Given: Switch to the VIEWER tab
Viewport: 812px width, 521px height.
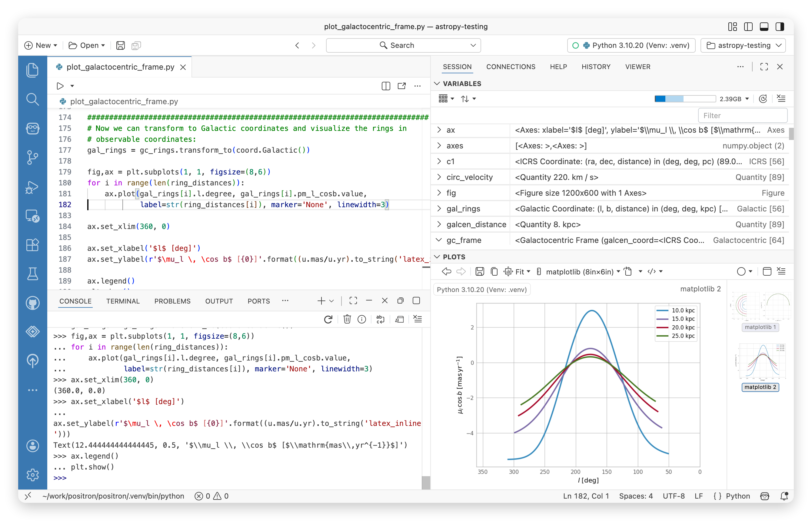Looking at the screenshot, I should [x=637, y=67].
